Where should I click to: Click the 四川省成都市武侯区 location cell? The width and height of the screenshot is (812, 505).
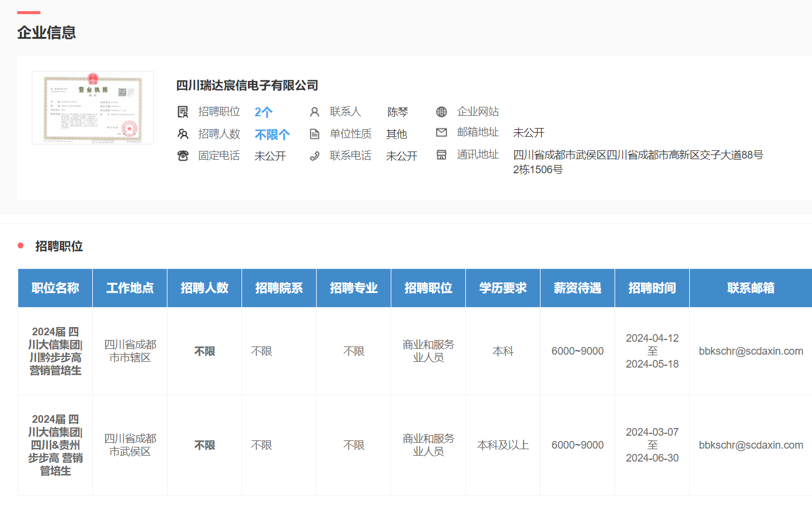(x=130, y=445)
